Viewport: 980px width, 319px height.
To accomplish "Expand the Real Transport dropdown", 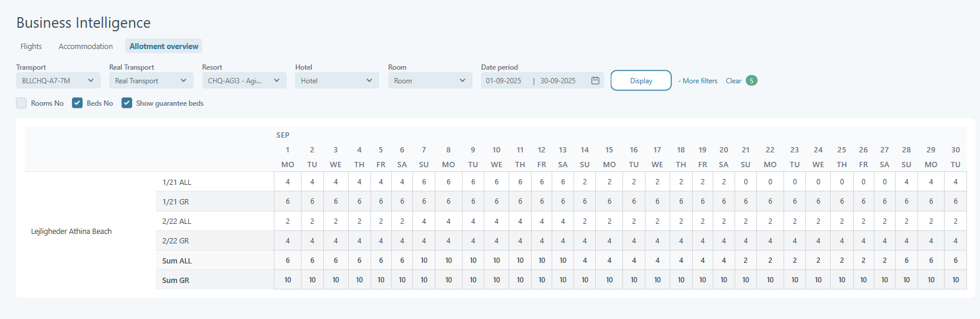I will coord(150,80).
